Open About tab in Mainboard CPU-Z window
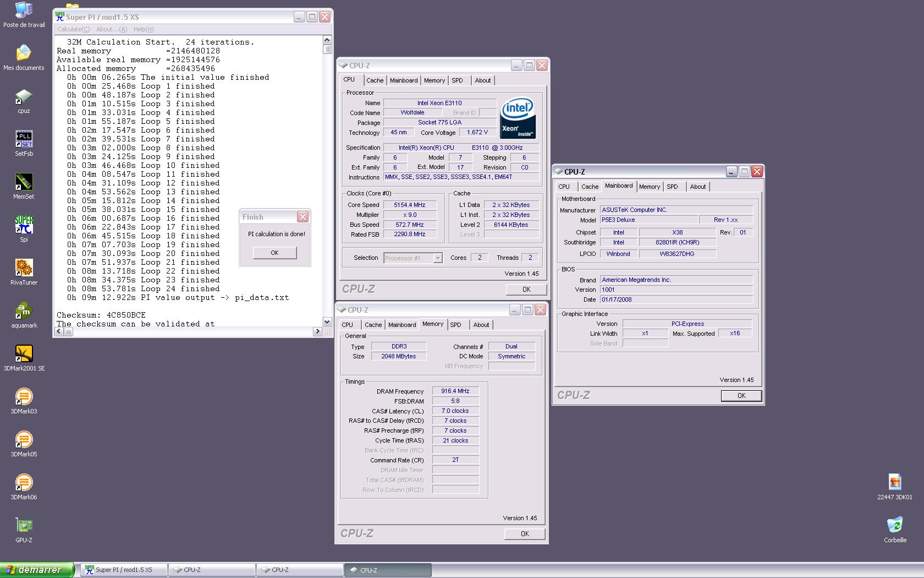 698,187
